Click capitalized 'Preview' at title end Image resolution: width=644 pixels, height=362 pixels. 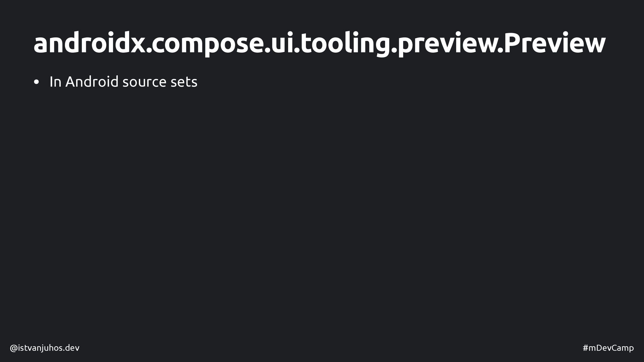coord(554,44)
